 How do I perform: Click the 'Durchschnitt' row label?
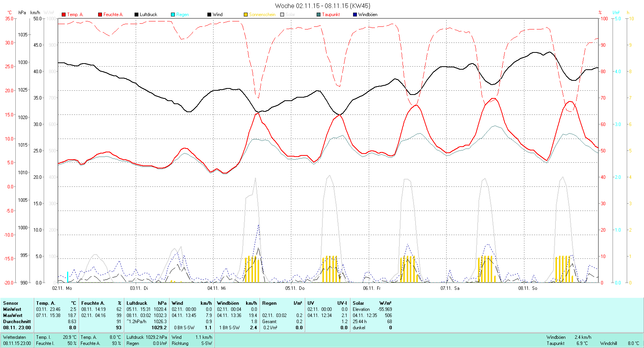[x=17, y=322]
